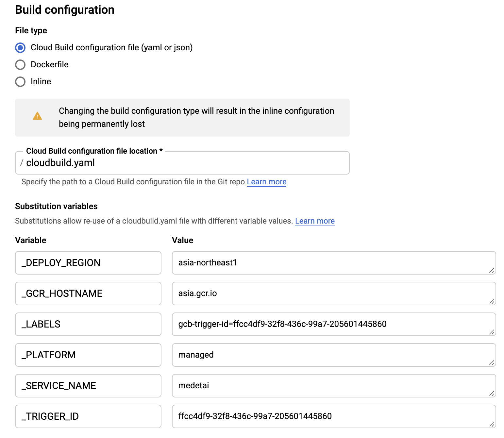This screenshot has height=438, width=504.
Task: Select Cloud Build configuration file radio option
Action: (20, 48)
